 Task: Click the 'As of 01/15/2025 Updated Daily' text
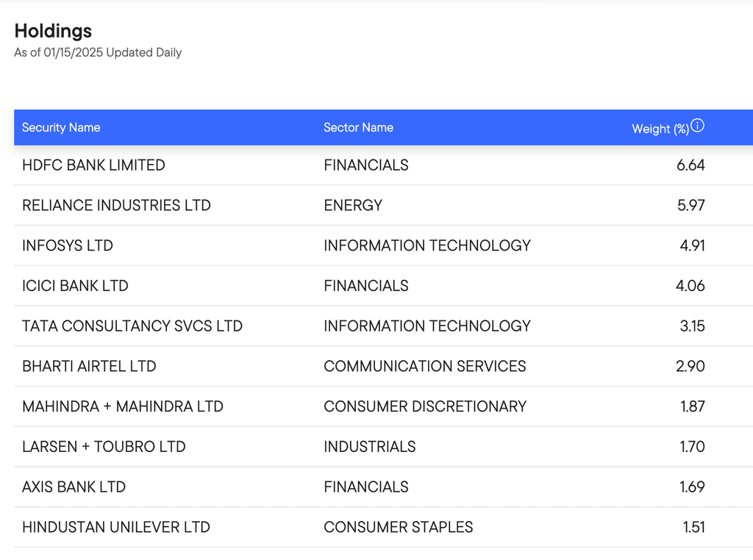click(98, 53)
